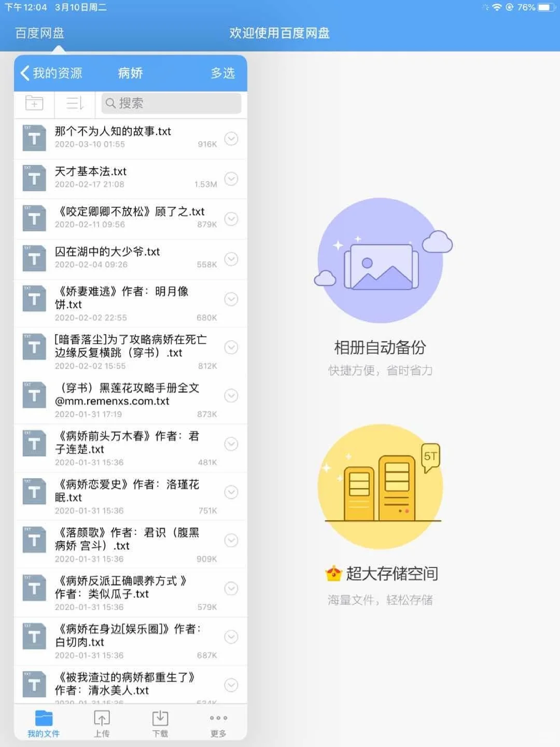The width and height of the screenshot is (560, 747).
Task: Open 《病娇前头万木春》作者：君子连楚.txt
Action: (x=131, y=448)
